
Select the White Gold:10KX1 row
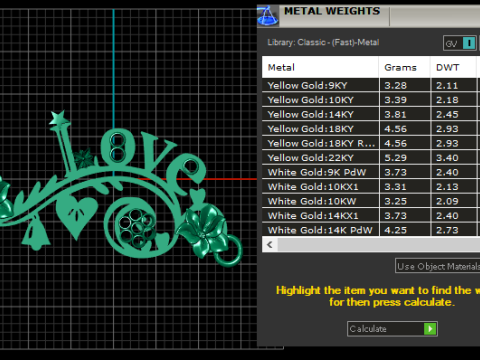pyautogui.click(x=371, y=187)
